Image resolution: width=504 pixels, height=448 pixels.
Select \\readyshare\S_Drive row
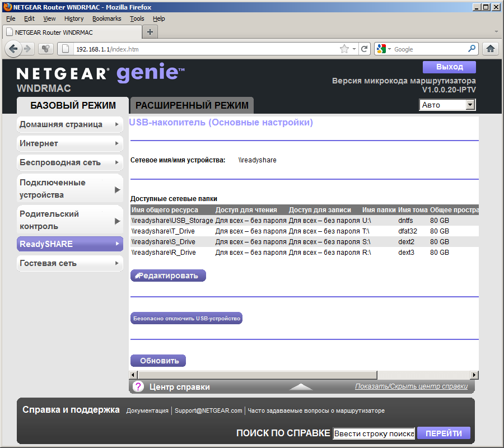tap(305, 242)
